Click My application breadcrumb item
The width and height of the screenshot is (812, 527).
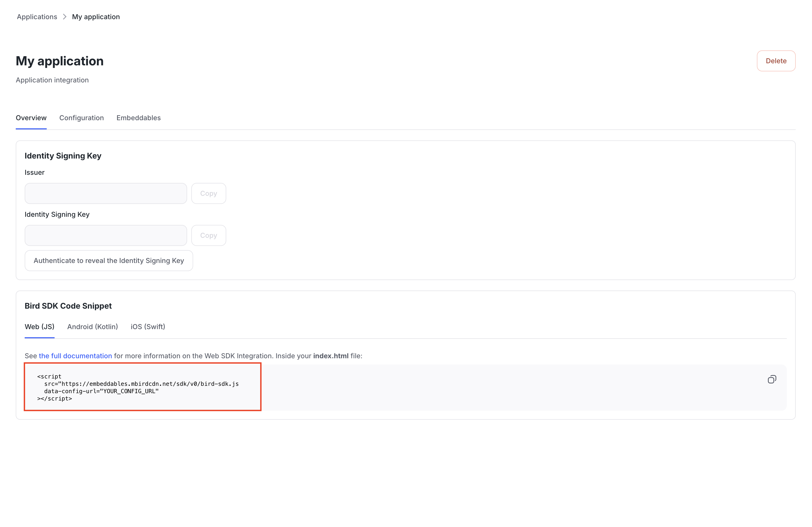[96, 17]
